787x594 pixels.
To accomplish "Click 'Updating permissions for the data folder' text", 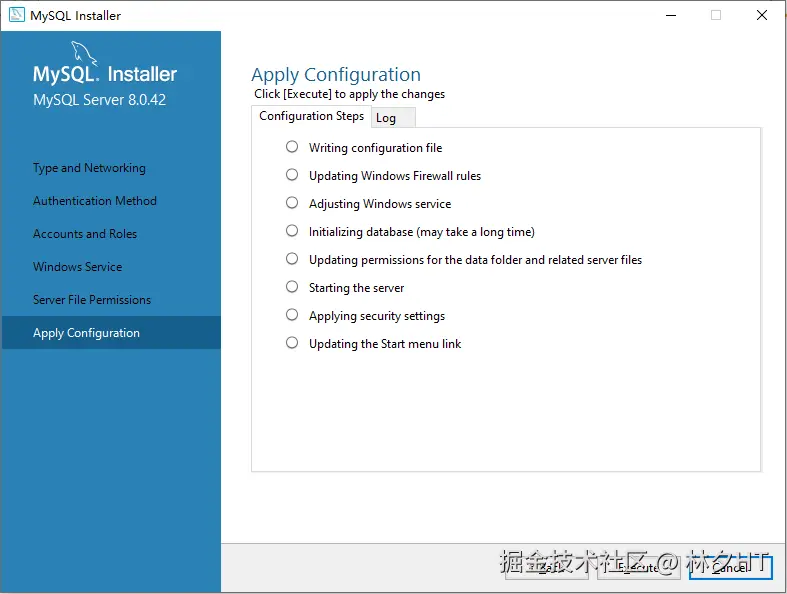I will (475, 260).
